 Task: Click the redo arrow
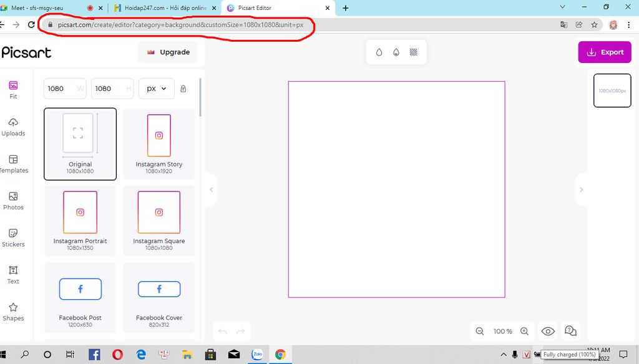pyautogui.click(x=241, y=332)
